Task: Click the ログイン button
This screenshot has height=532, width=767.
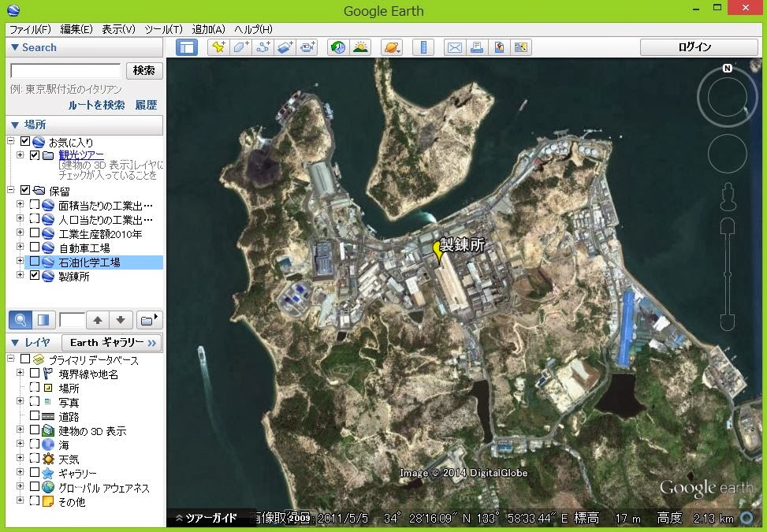Action: pos(699,47)
